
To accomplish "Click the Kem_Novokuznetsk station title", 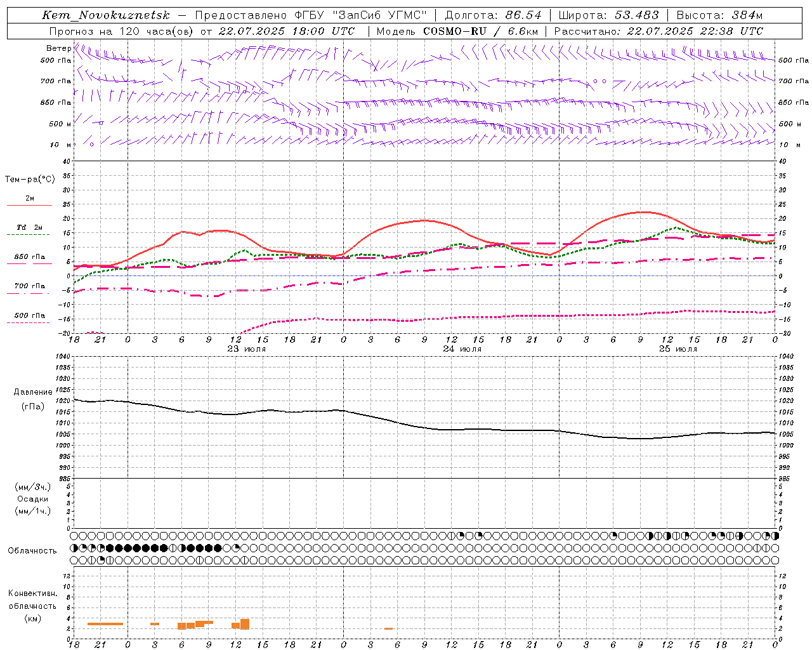I will [x=106, y=15].
